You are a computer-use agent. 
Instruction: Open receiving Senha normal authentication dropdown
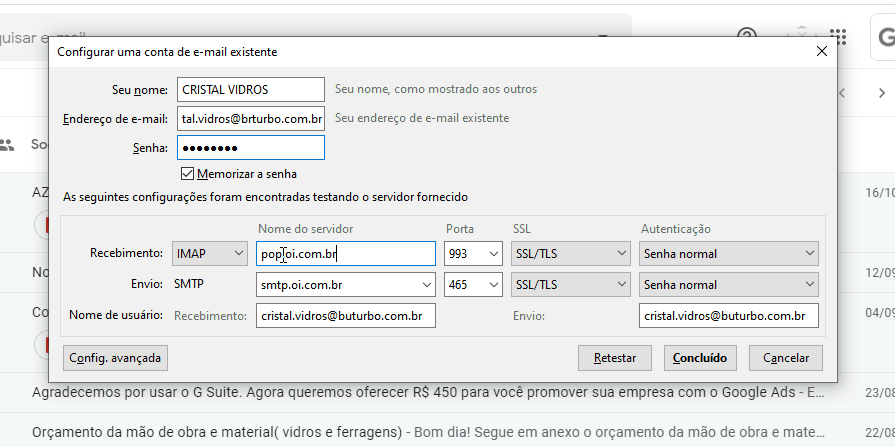(x=729, y=254)
